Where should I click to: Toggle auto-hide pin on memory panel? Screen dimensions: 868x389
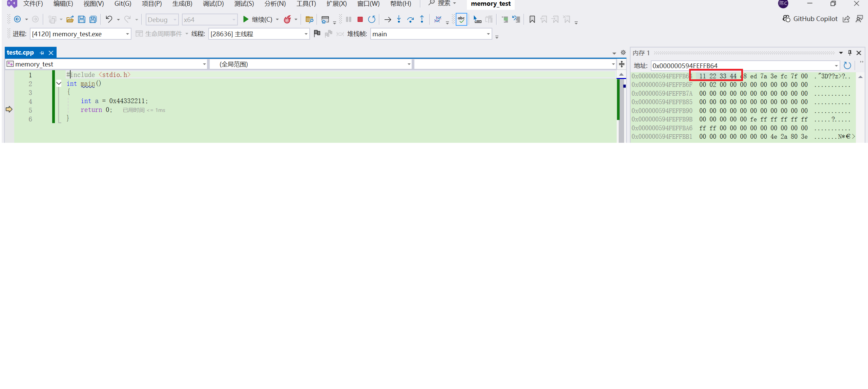(850, 53)
